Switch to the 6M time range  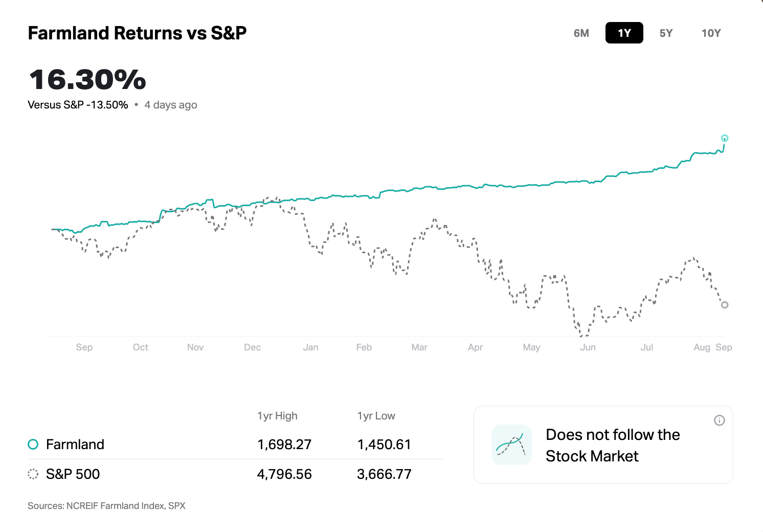(x=581, y=33)
